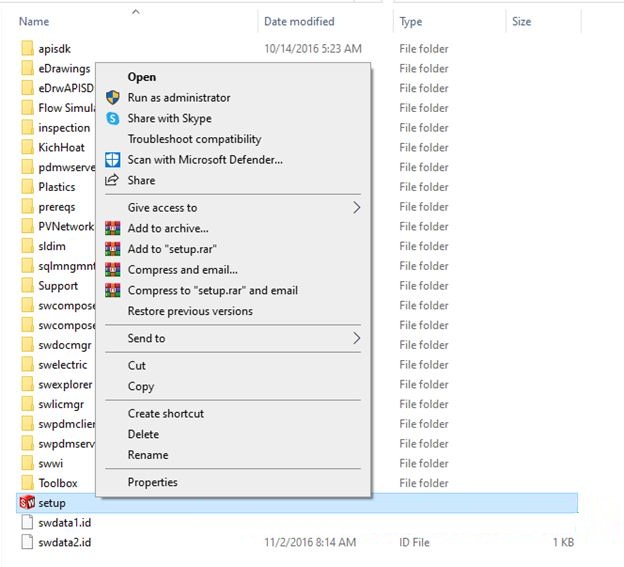Screen dimensions: 624x567
Task: Click the swdocmgr folder icon
Action: click(27, 345)
